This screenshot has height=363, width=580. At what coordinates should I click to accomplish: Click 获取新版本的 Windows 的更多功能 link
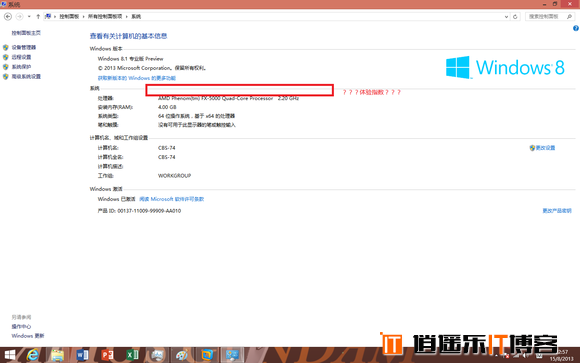[x=137, y=78]
